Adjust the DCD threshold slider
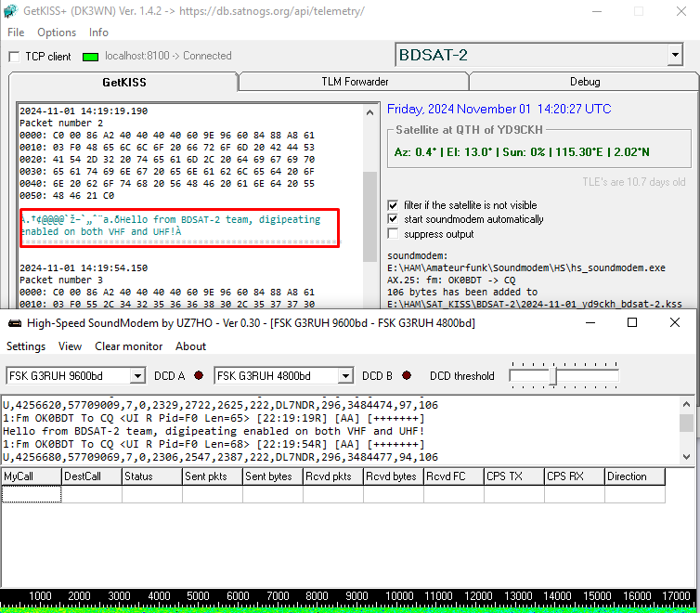Screen dimensions: 700x613 click(x=553, y=376)
